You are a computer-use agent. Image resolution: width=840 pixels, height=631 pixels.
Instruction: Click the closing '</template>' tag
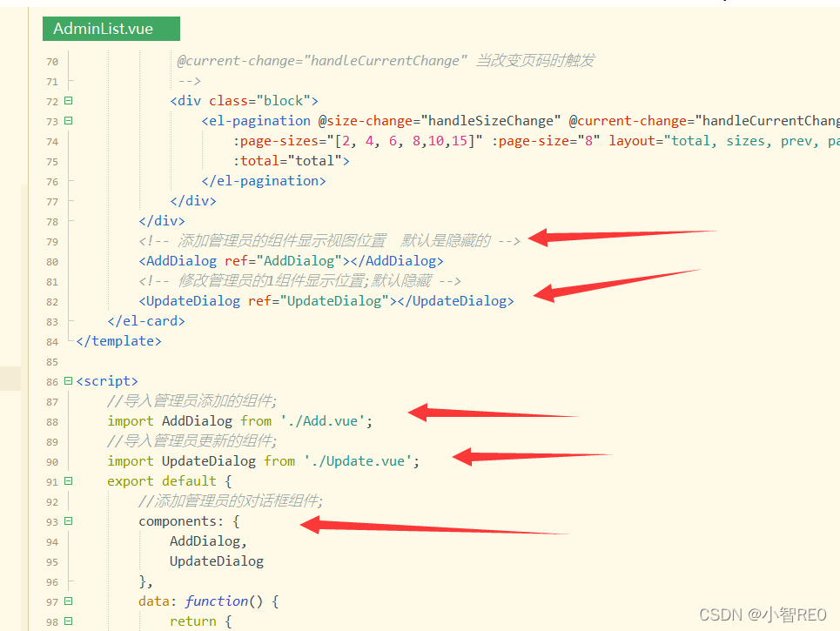tap(119, 340)
